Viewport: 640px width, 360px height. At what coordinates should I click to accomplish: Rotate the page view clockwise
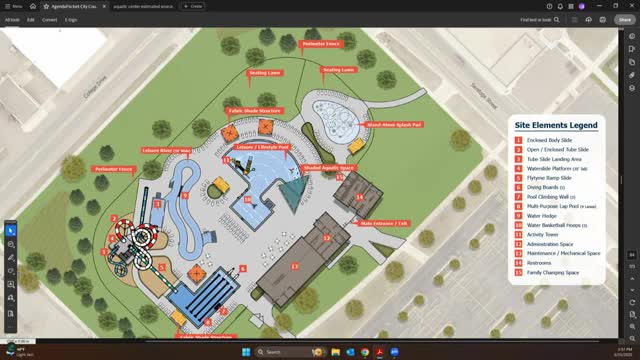pos(632,302)
